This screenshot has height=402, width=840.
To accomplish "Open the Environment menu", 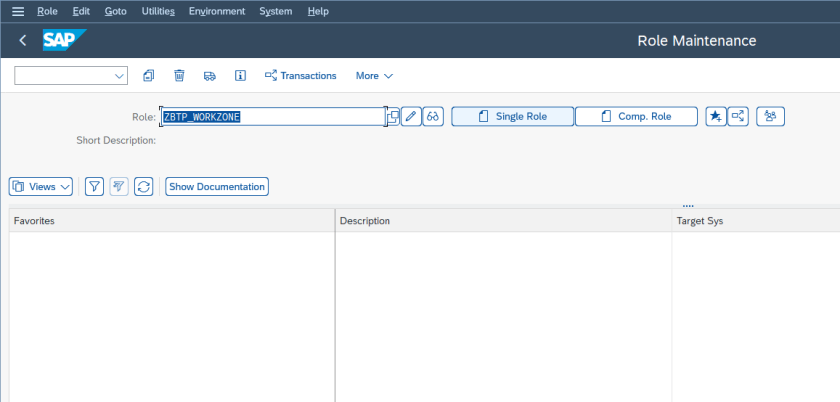I will tap(217, 11).
